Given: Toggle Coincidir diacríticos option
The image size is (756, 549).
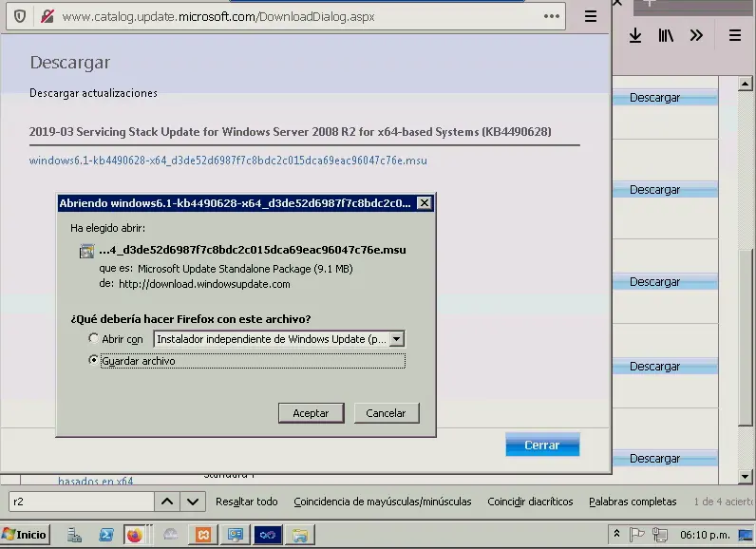Looking at the screenshot, I should click(530, 502).
